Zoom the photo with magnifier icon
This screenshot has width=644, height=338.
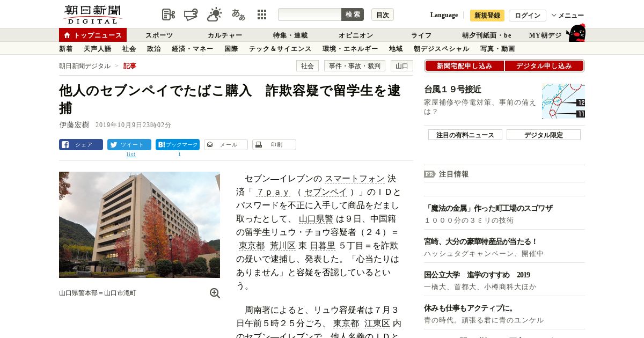[x=215, y=293]
